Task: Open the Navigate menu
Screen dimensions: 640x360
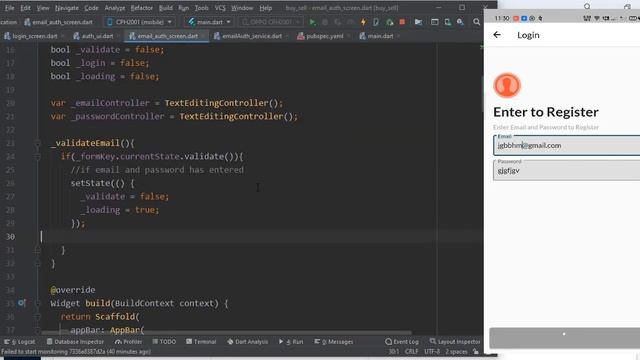Action: coord(67,8)
